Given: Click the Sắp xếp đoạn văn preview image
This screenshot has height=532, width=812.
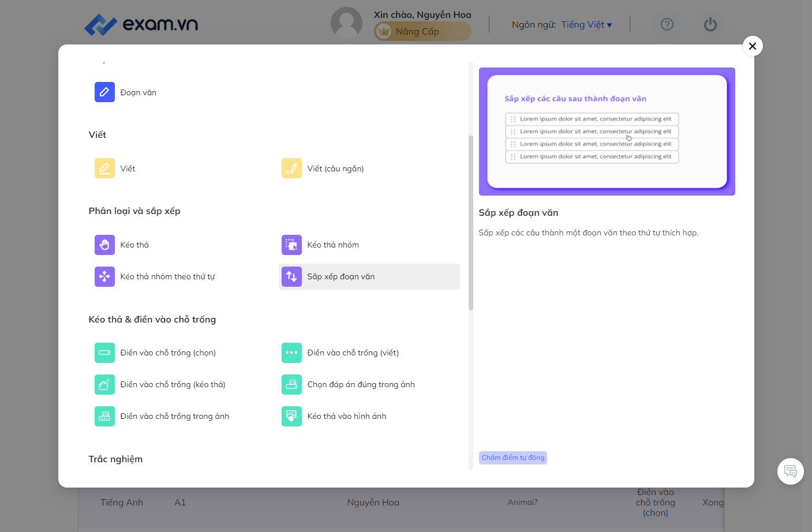Looking at the screenshot, I should [607, 132].
